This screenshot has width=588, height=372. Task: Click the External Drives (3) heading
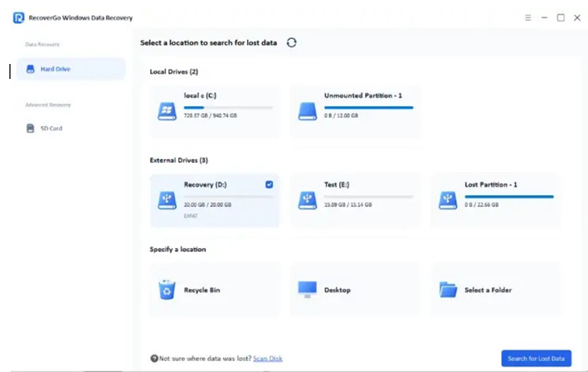[178, 160]
